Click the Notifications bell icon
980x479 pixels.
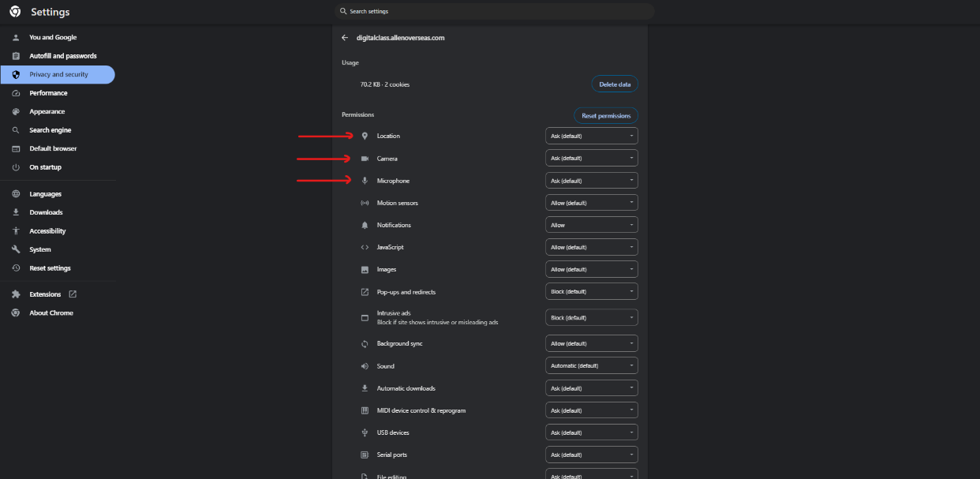[x=365, y=225]
